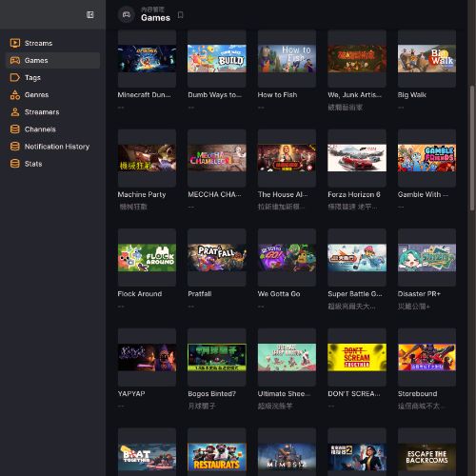This screenshot has height=476, width=476.
Task: Open the How to Fish thumbnail
Action: point(287,58)
